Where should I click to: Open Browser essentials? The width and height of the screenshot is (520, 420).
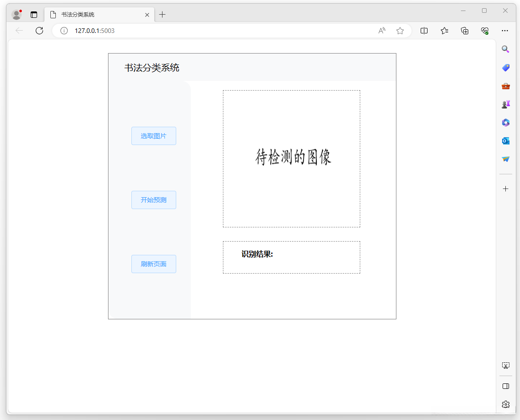(x=484, y=31)
